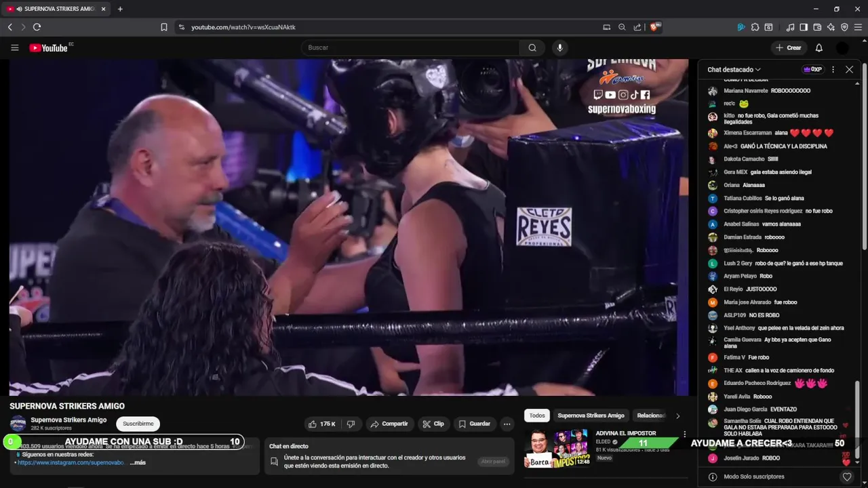
Task: Open Brave Shields lion icon
Action: pos(654,27)
